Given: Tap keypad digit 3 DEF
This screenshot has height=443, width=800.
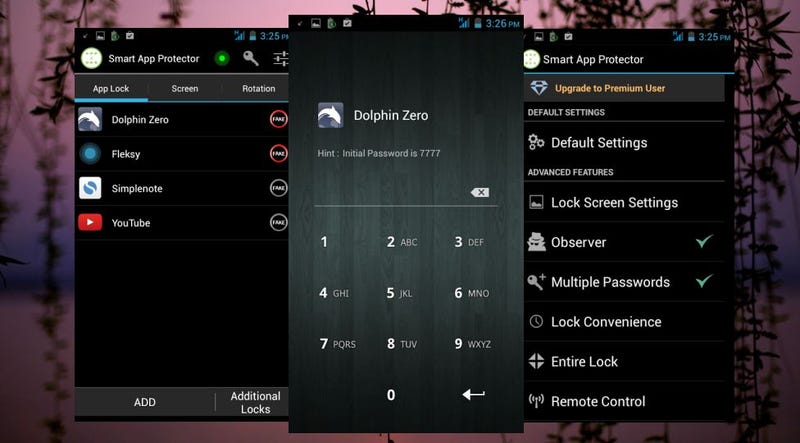Looking at the screenshot, I should (x=469, y=242).
